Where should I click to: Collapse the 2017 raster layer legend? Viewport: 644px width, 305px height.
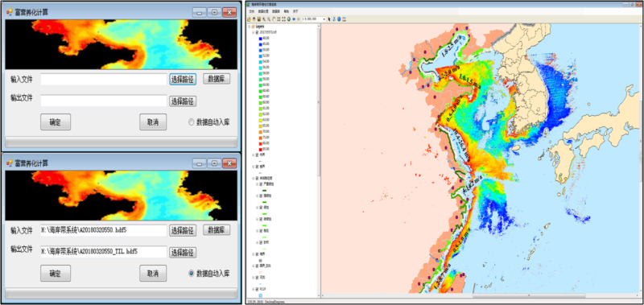tap(253, 32)
